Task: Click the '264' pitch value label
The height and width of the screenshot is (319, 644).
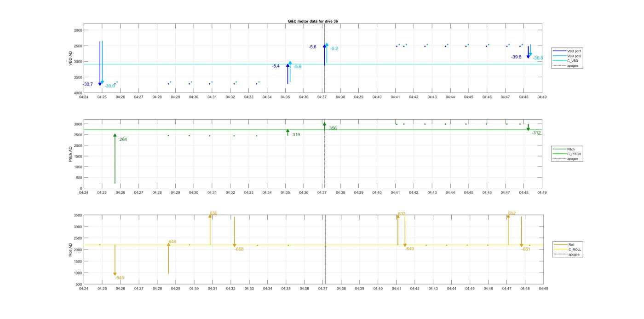Action: click(123, 139)
